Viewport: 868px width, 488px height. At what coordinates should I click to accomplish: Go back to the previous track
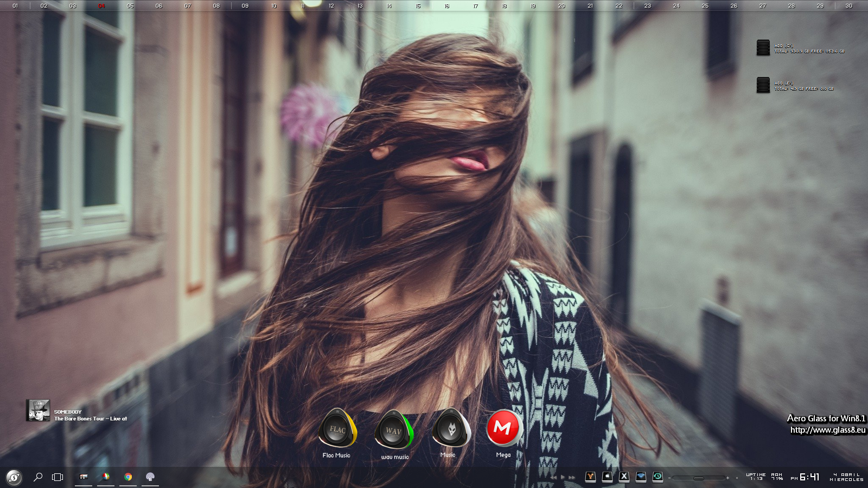tap(554, 478)
